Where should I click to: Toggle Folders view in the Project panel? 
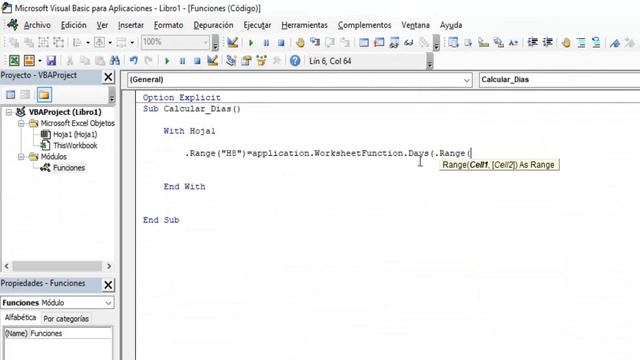click(44, 95)
